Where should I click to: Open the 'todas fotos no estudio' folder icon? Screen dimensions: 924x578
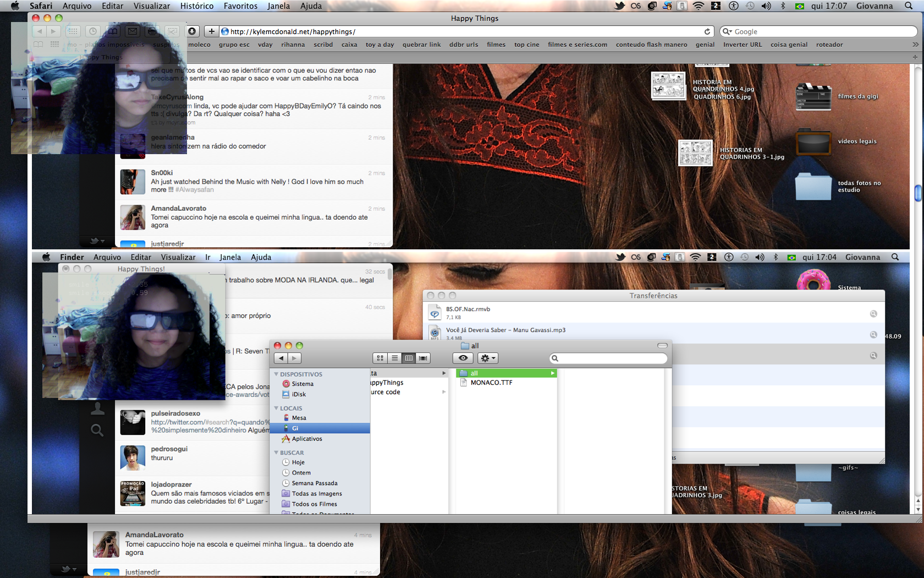(813, 187)
